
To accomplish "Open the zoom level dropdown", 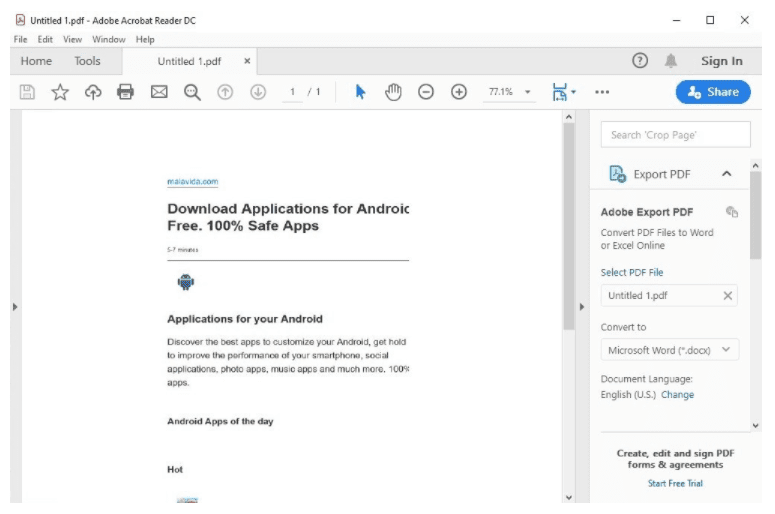I will click(528, 92).
